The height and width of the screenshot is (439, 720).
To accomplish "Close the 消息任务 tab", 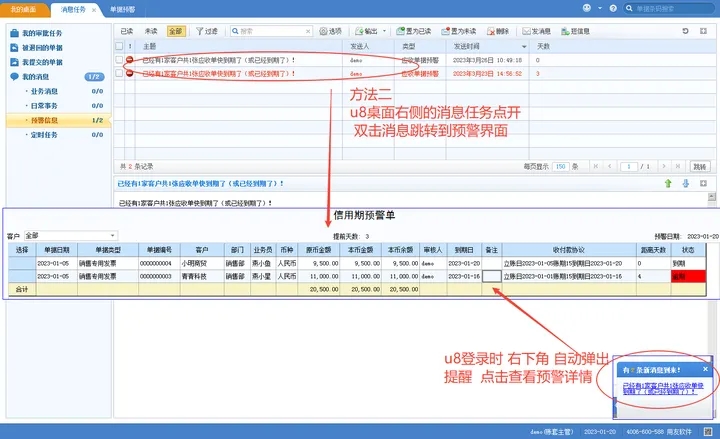I will click(x=94, y=10).
